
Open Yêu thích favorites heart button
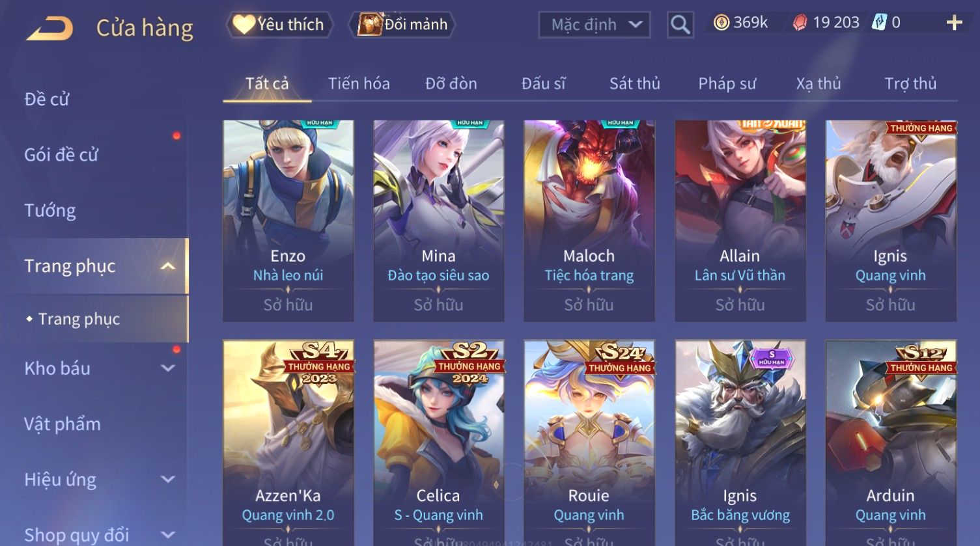coord(279,25)
